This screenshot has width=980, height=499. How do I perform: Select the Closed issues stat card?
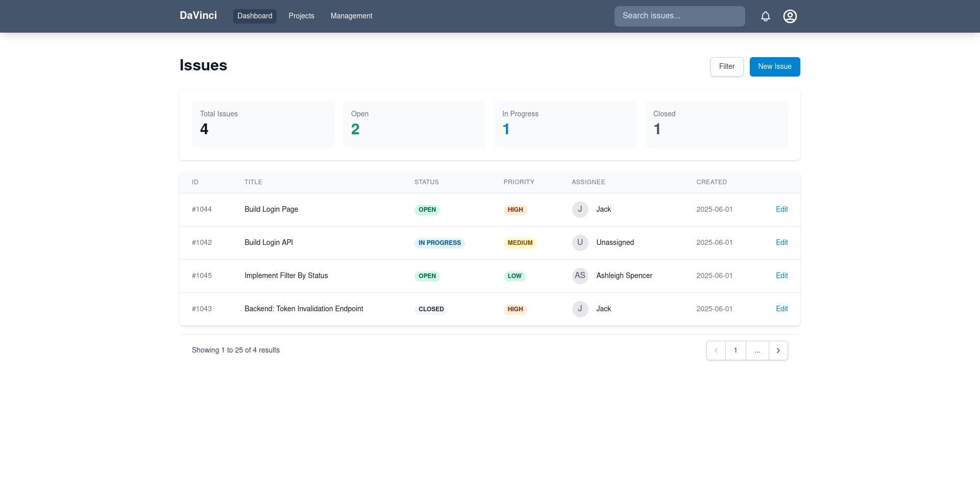717,124
